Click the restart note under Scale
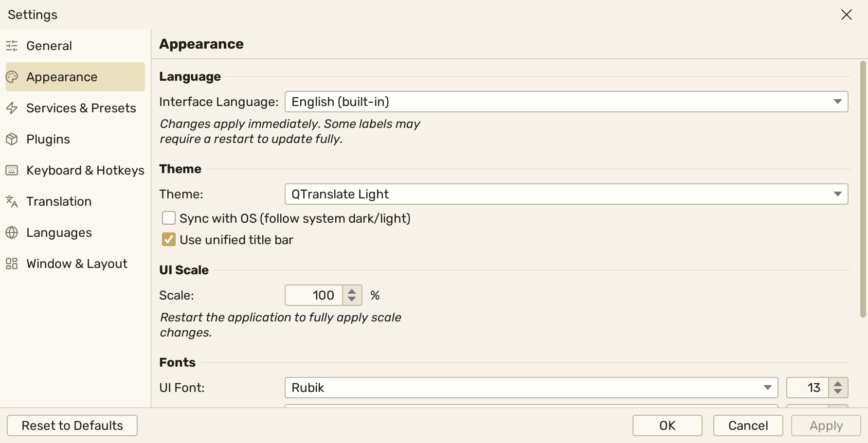The height and width of the screenshot is (443, 868). tap(281, 325)
